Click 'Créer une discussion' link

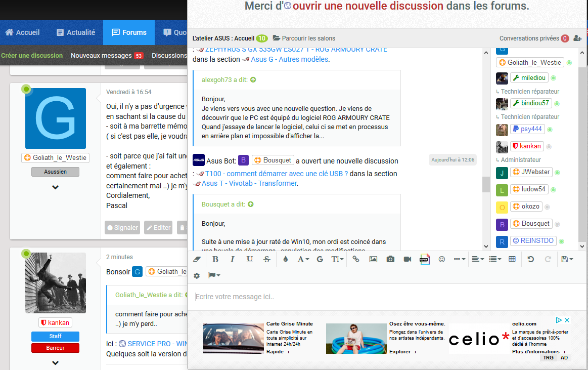pyautogui.click(x=32, y=56)
